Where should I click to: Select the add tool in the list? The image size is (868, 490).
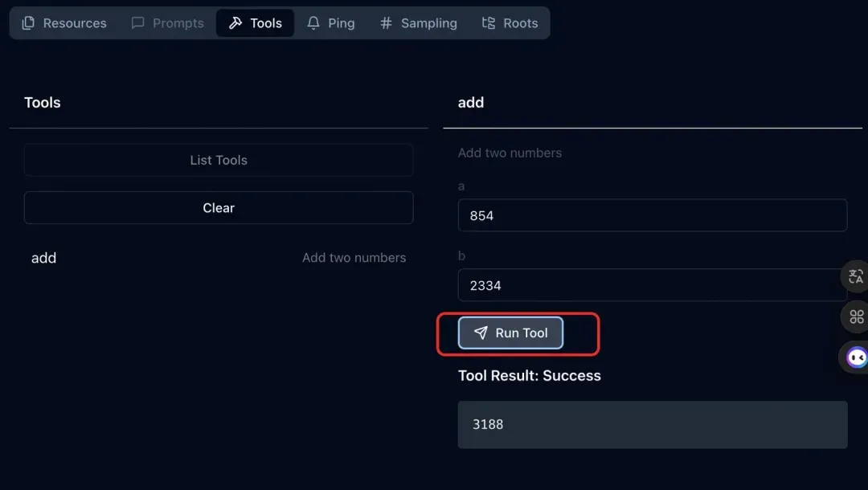coord(44,258)
